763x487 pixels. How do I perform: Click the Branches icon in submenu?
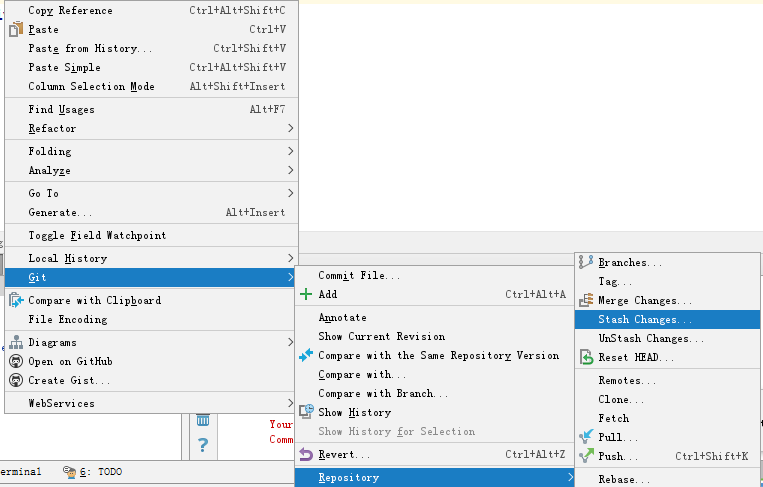click(x=586, y=262)
